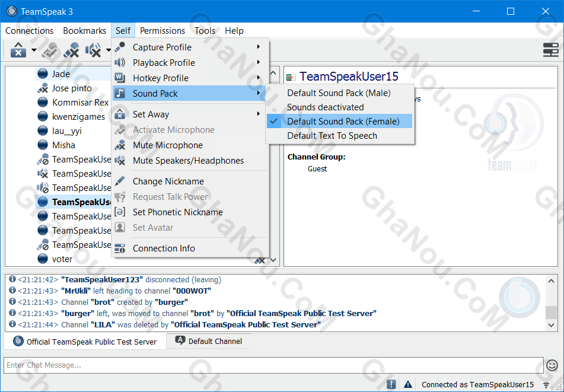The height and width of the screenshot is (392, 564).
Task: Open the Permissions menu
Action: (x=162, y=31)
